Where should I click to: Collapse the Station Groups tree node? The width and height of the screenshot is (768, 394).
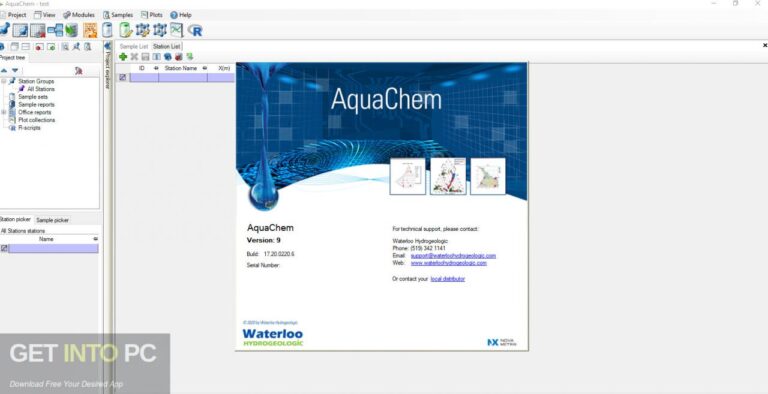[x=3, y=81]
